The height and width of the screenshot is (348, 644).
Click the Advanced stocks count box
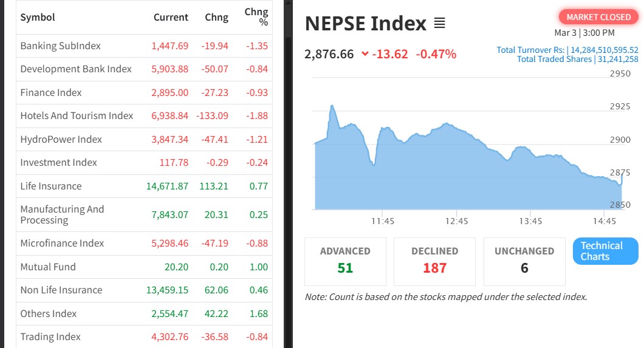[x=345, y=261]
